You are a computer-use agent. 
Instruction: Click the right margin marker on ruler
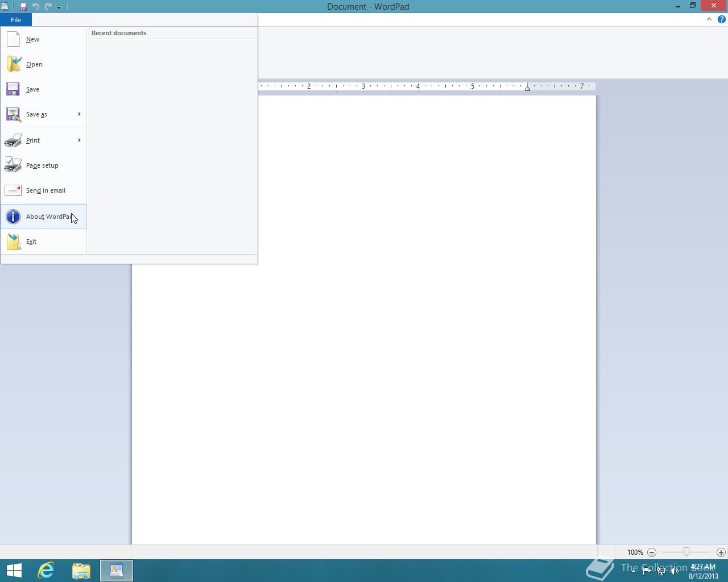[x=527, y=88]
